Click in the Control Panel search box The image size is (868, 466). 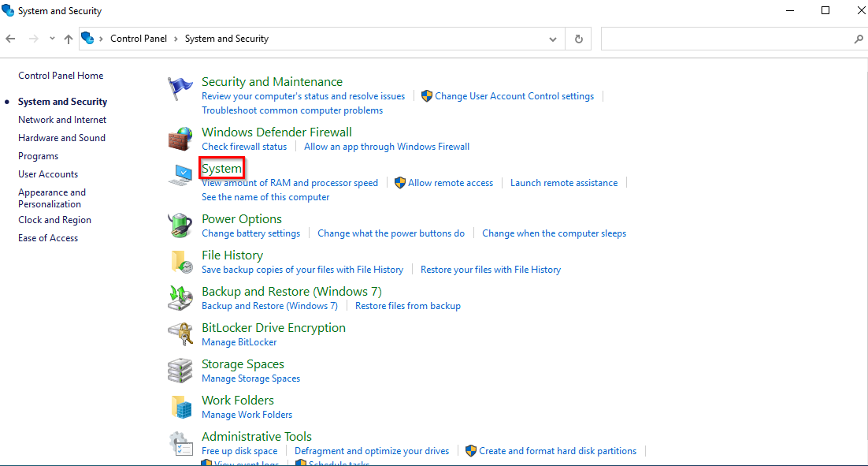point(726,39)
